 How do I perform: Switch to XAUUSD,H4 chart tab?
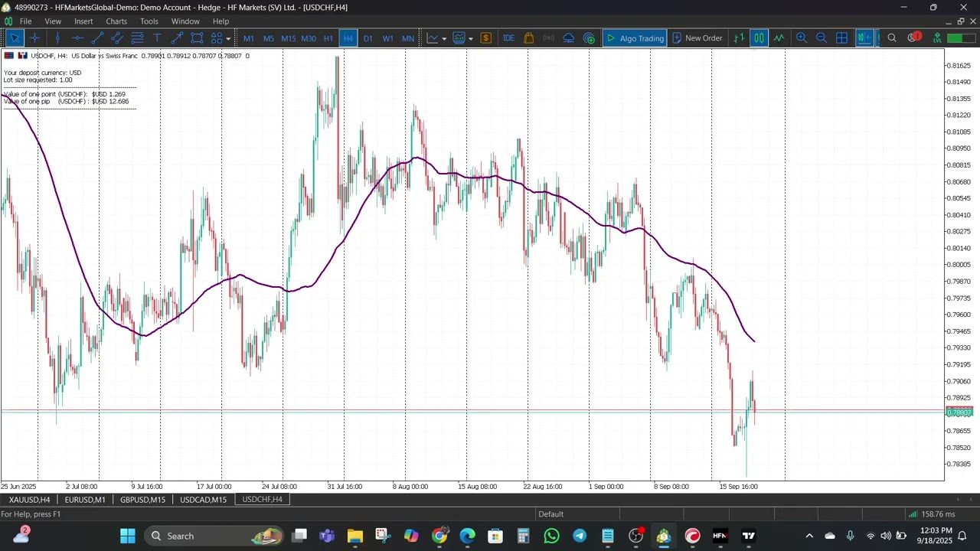pyautogui.click(x=29, y=500)
